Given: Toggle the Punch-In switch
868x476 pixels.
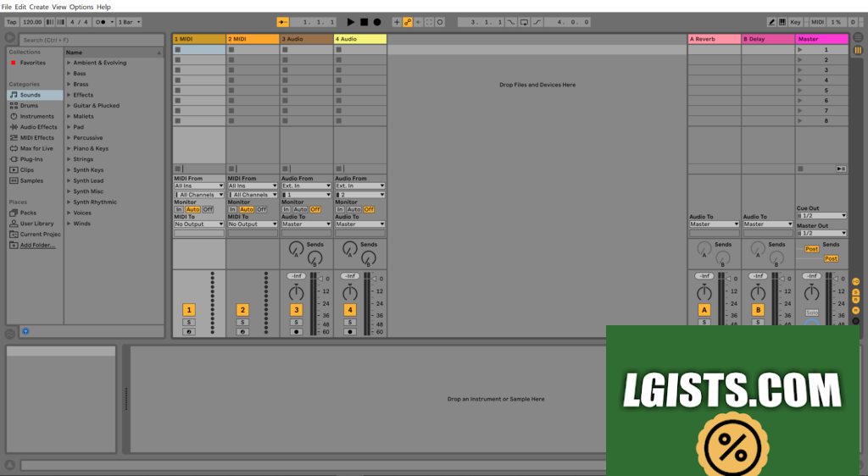Looking at the screenshot, I should coord(511,22).
